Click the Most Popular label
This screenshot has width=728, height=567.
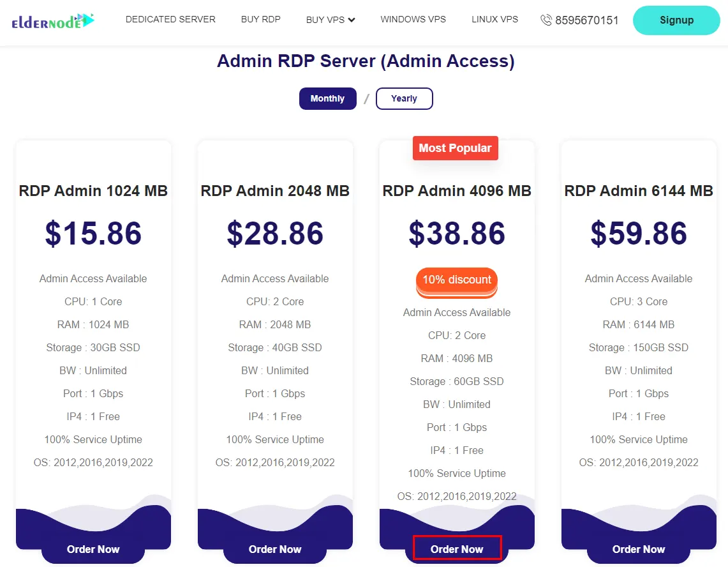coord(455,147)
